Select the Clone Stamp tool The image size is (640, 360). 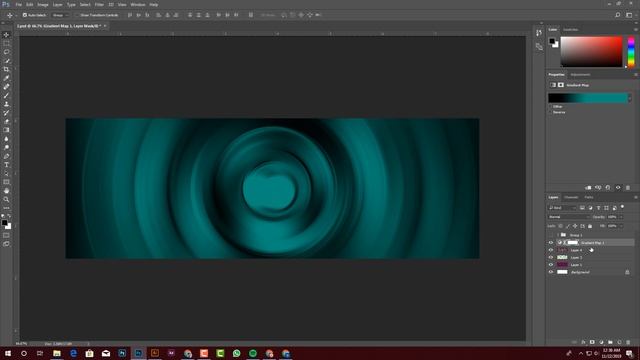click(6, 104)
